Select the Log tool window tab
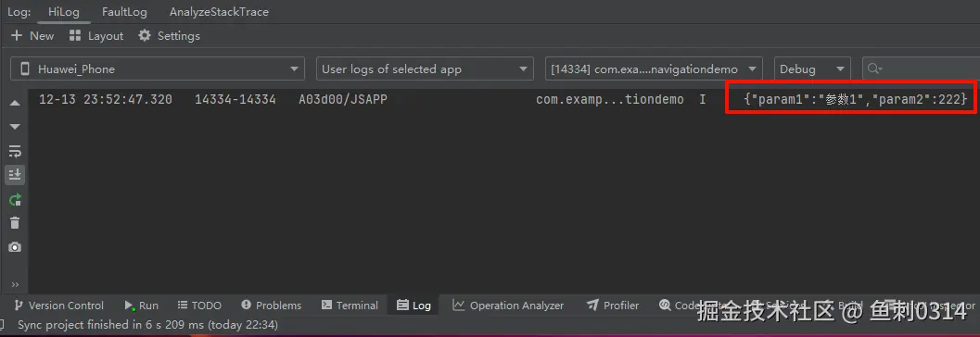Screen dimensions: 980x337 (x=414, y=306)
